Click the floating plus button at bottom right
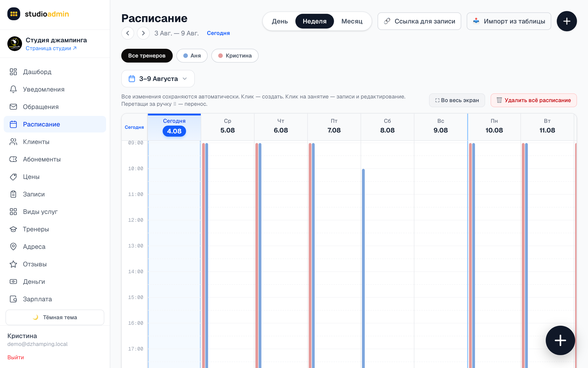Screen dimensions: 588x368 click(x=560, y=340)
